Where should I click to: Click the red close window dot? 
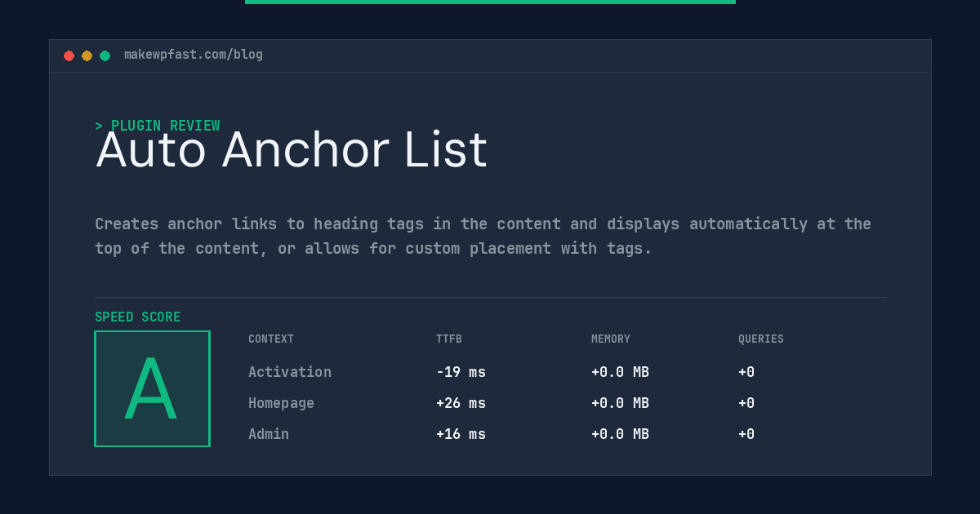point(69,55)
